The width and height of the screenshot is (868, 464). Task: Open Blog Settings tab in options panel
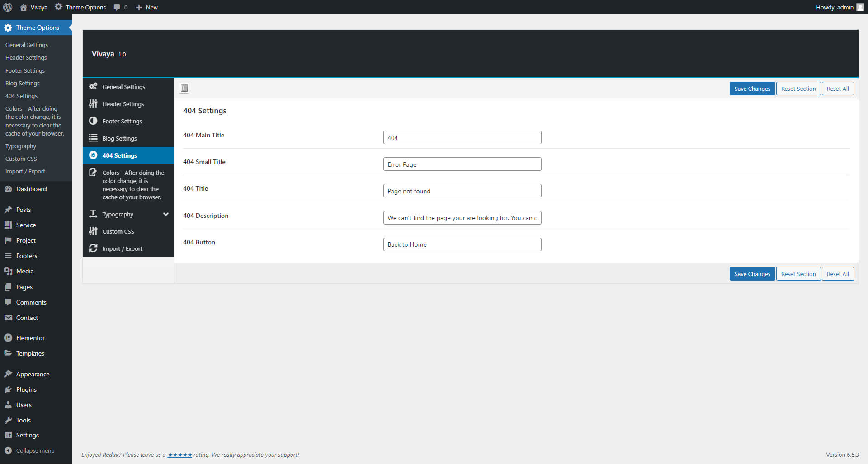tap(128, 138)
